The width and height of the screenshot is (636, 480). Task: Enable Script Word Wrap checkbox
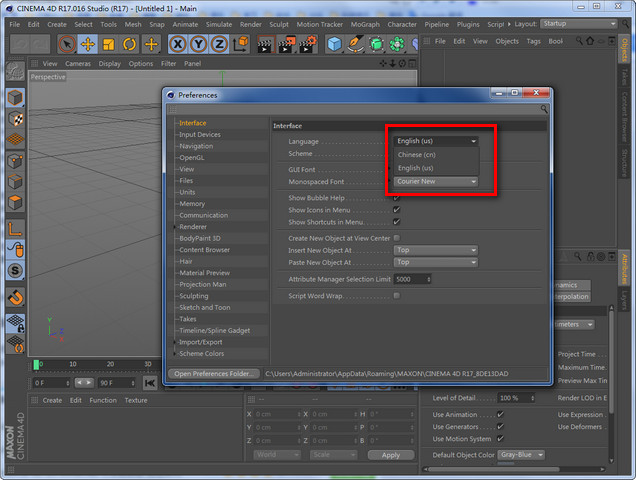397,296
